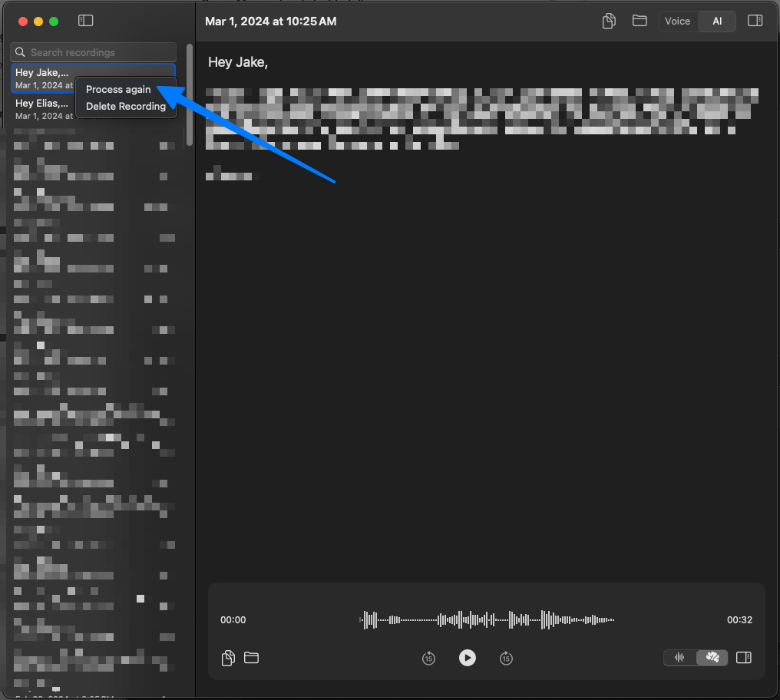Play the recording
Image resolution: width=780 pixels, height=700 pixels.
[467, 658]
